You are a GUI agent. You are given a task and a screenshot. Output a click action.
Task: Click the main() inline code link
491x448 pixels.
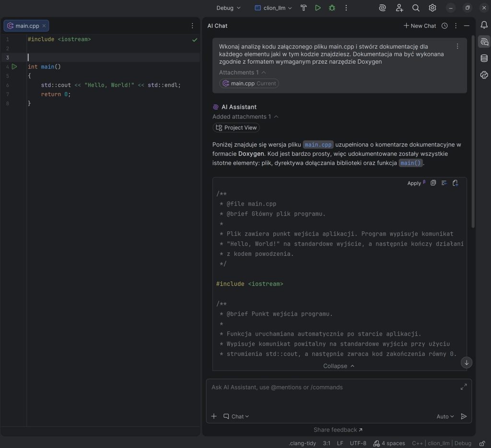tap(410, 163)
